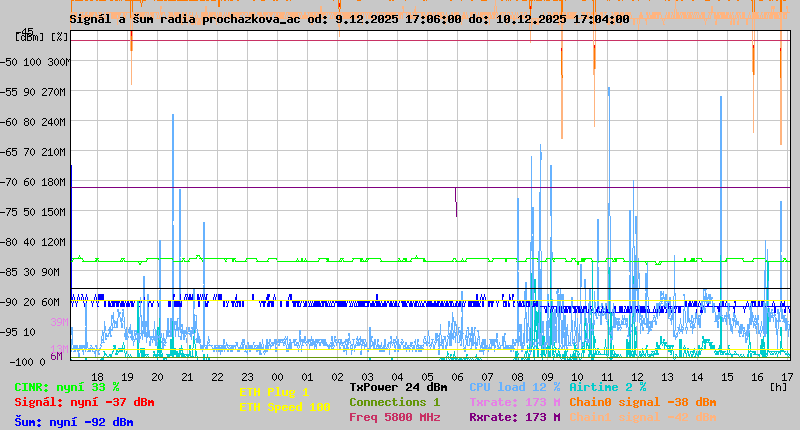Click hour label '04' on time axis
Viewport: 800px width, 430px height.
(397, 377)
